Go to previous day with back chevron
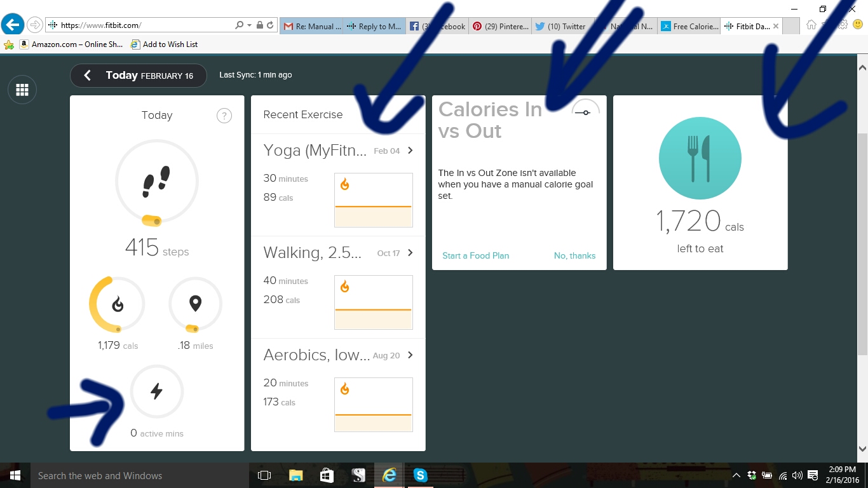Image resolution: width=868 pixels, height=488 pixels. point(88,76)
